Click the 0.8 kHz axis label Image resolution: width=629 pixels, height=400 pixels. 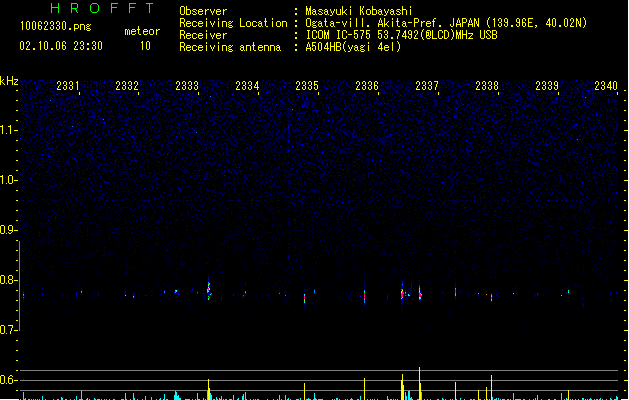coord(8,280)
